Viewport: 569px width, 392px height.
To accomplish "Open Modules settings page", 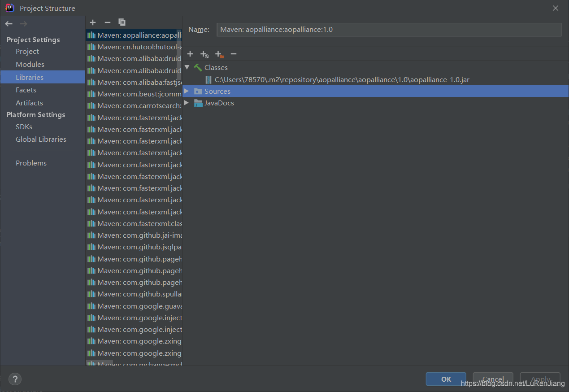I will click(x=30, y=64).
